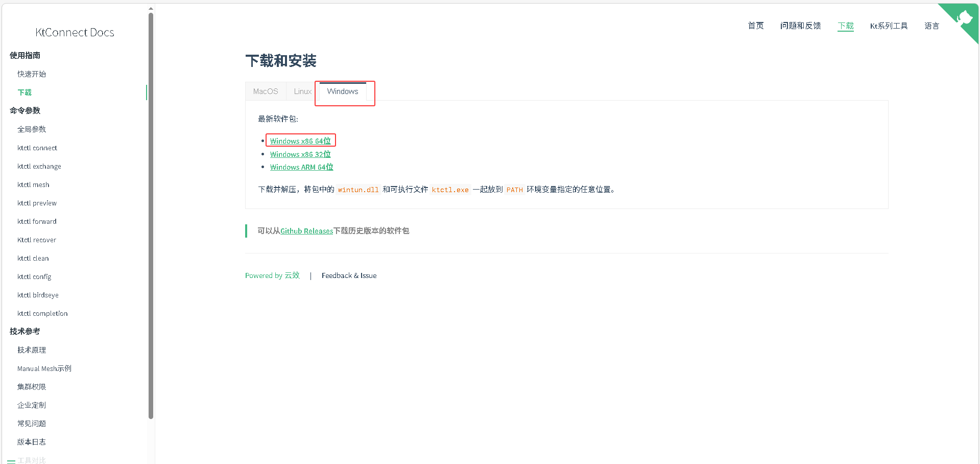Open the Powered by 云效 link
Screen dimensions: 980x464
pyautogui.click(x=272, y=275)
